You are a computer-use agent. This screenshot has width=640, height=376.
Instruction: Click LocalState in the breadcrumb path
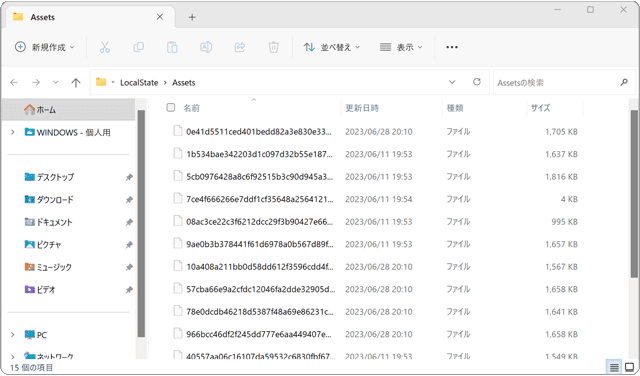point(139,82)
